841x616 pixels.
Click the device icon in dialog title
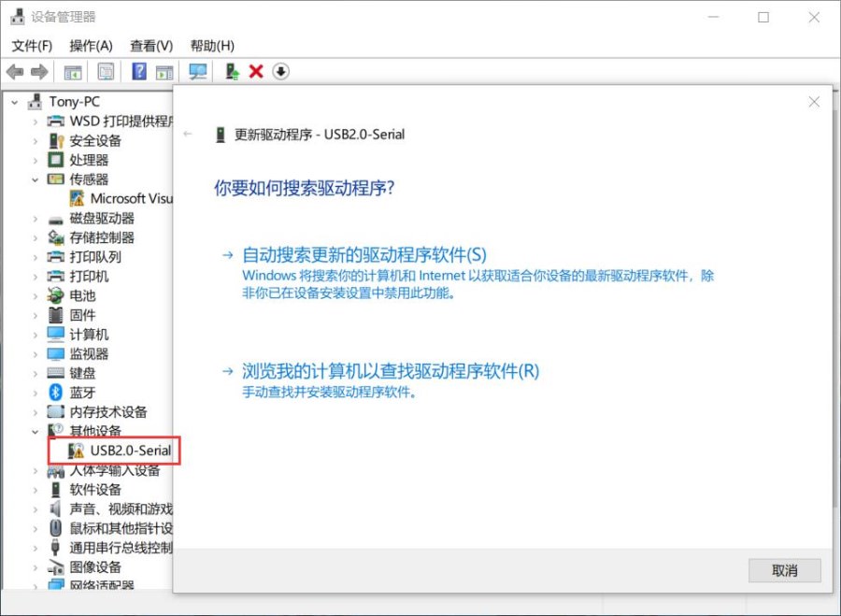pyautogui.click(x=220, y=135)
